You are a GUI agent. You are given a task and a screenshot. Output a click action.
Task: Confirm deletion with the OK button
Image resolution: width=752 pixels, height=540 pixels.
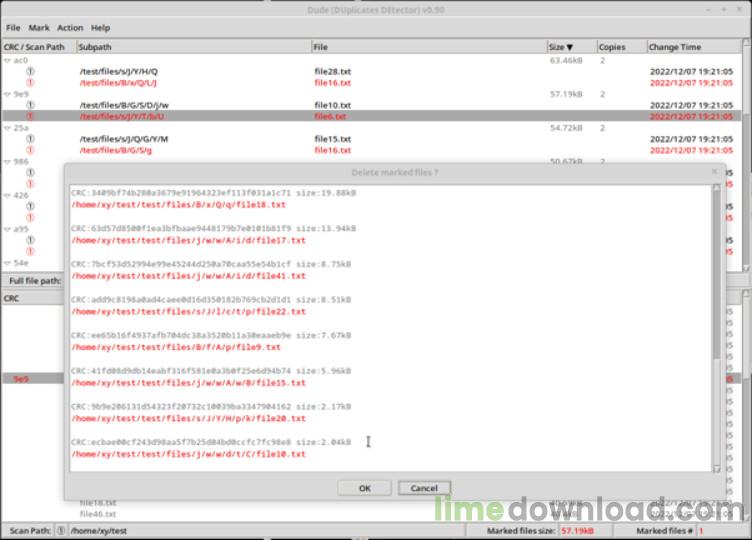coord(364,488)
